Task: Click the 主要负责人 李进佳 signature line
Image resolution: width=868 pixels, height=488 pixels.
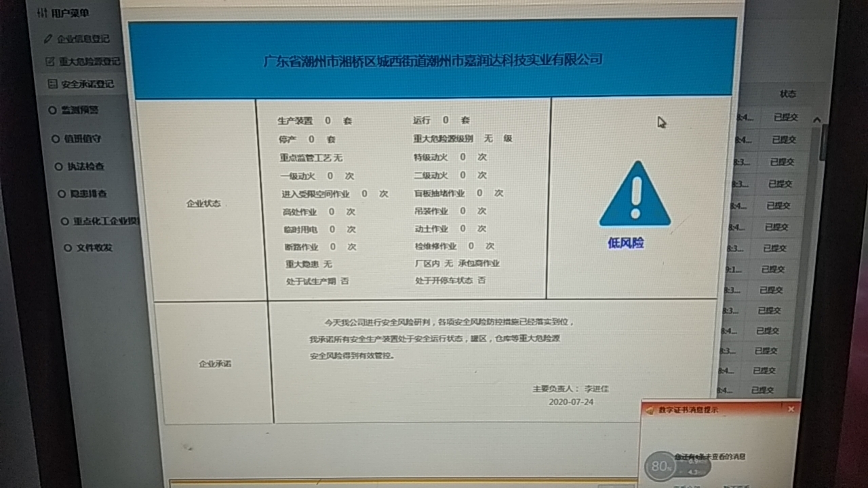Action: tap(571, 389)
